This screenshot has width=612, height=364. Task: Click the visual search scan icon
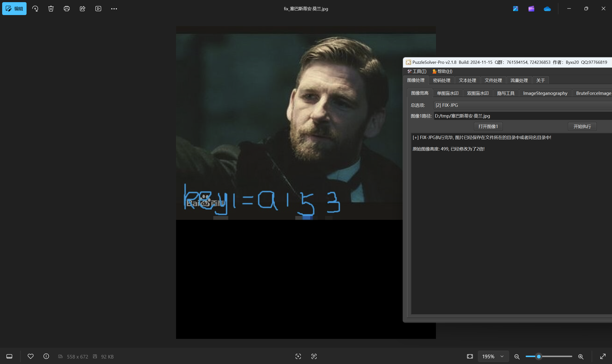click(298, 356)
